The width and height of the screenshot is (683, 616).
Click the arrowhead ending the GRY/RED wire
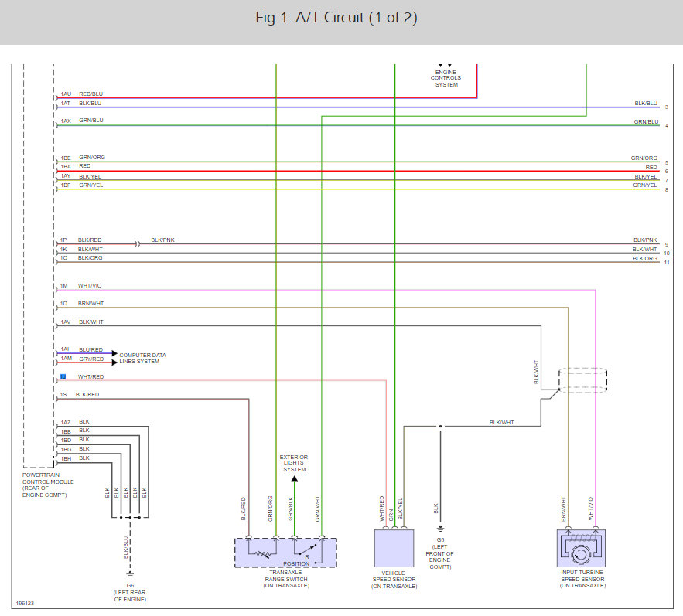114,362
